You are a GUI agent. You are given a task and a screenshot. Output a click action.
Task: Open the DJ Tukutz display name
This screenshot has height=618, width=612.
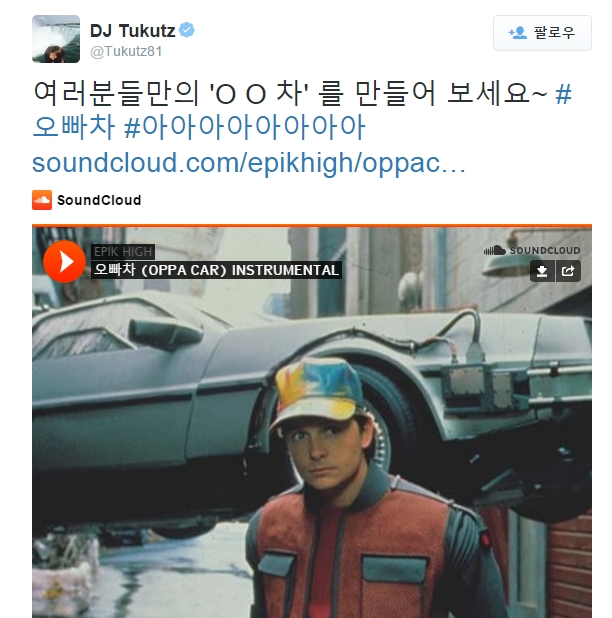click(132, 30)
